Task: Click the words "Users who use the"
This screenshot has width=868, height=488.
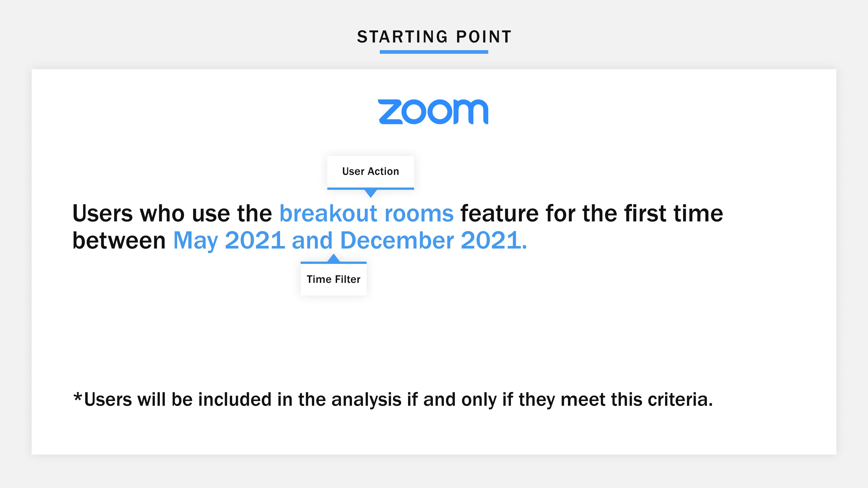Action: [x=172, y=213]
